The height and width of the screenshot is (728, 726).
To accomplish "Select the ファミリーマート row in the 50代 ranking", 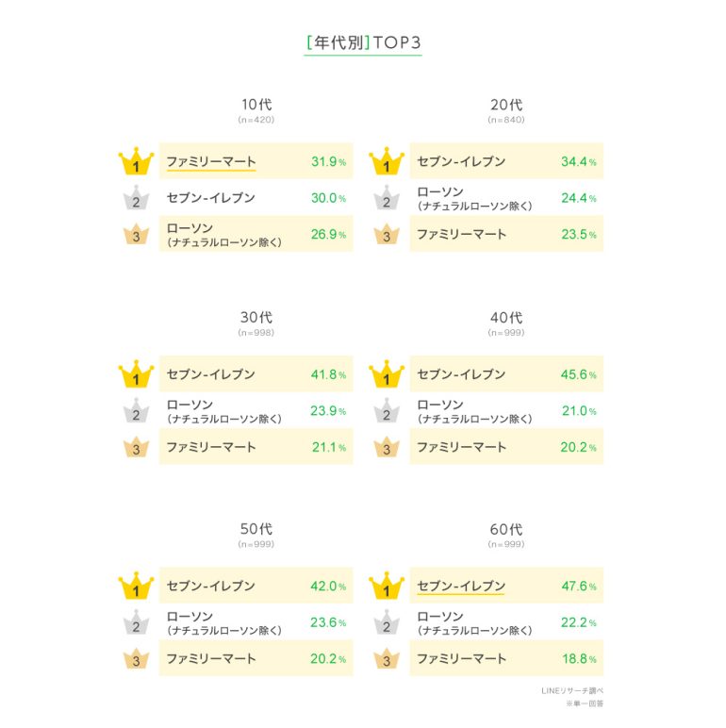I will [256, 658].
